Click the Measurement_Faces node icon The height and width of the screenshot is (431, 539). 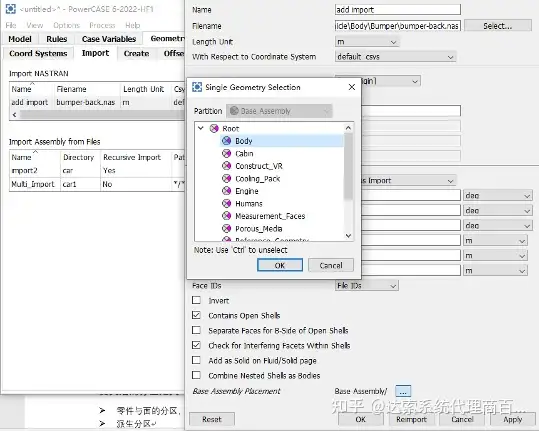(x=226, y=216)
